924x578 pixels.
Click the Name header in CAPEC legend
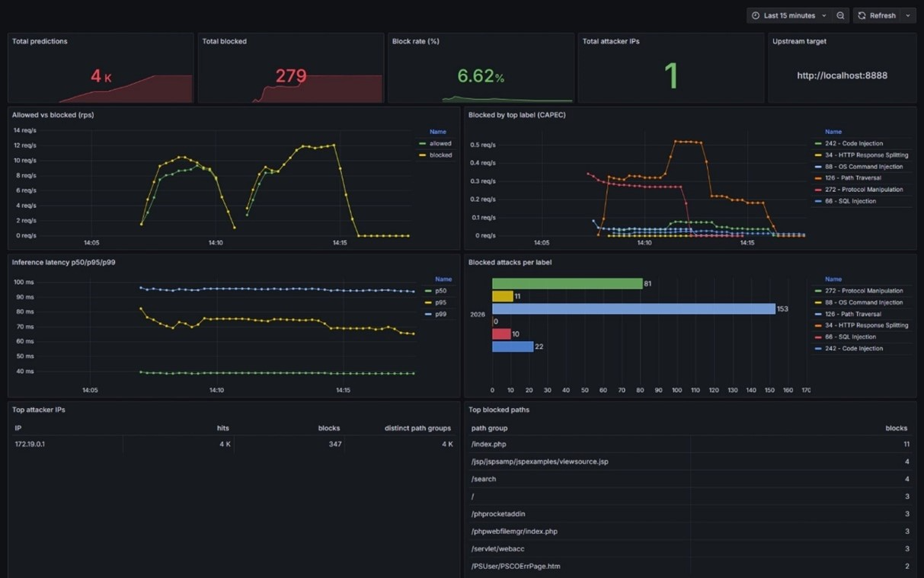[833, 132]
